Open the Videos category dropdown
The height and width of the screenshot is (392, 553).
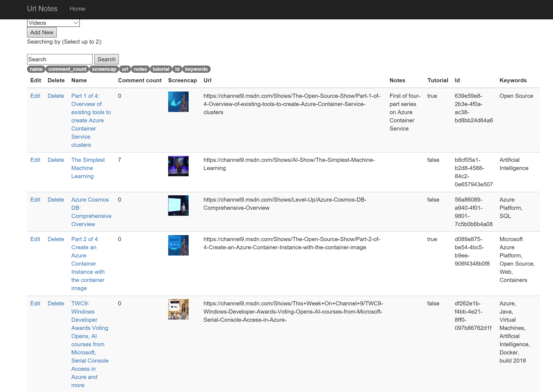tap(53, 23)
